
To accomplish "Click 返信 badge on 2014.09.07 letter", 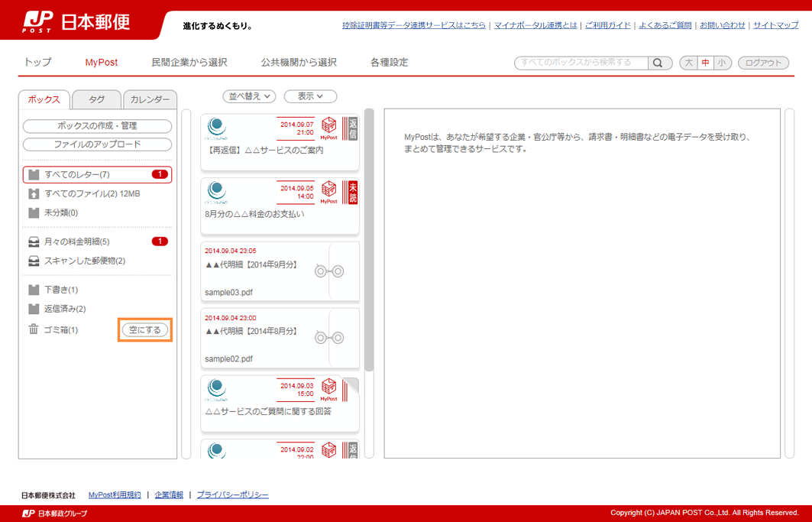I will [353, 128].
